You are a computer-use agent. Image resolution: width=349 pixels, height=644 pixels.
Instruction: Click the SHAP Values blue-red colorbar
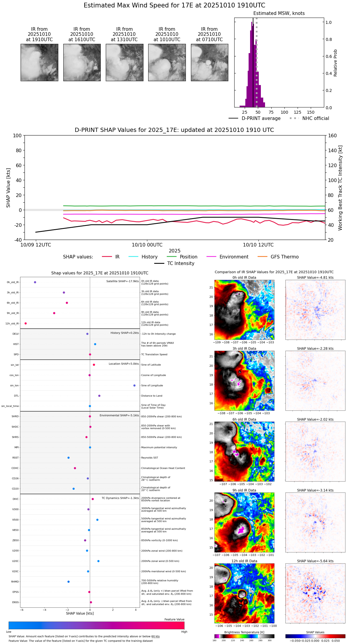(x=315, y=636)
